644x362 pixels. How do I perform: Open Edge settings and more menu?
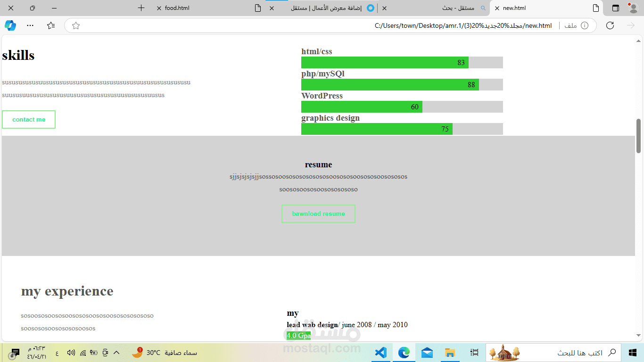tap(30, 25)
